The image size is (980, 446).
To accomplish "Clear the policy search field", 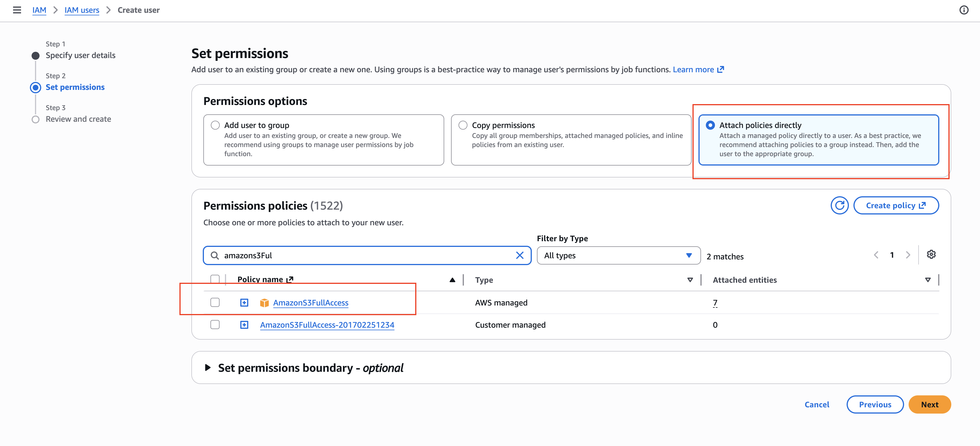I will coord(519,255).
